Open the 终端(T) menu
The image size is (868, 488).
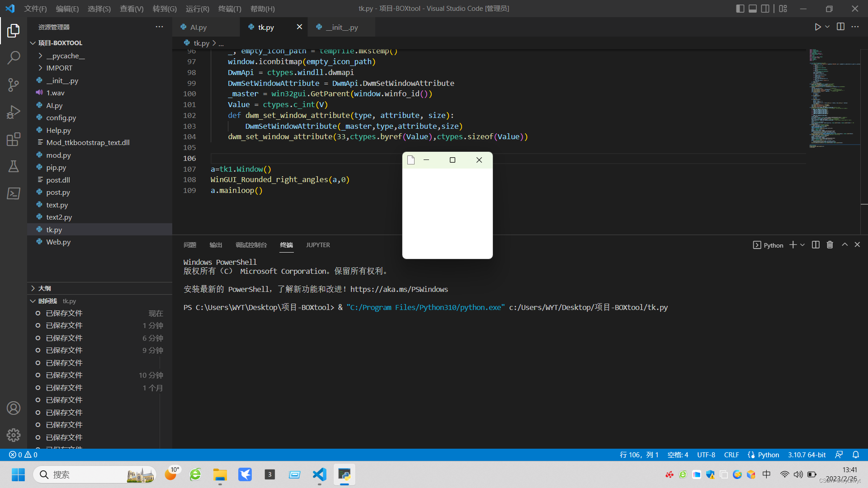tap(230, 9)
